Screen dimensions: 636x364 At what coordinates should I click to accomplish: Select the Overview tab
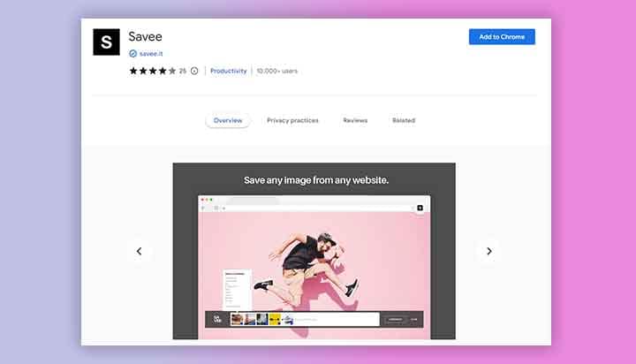click(x=228, y=120)
